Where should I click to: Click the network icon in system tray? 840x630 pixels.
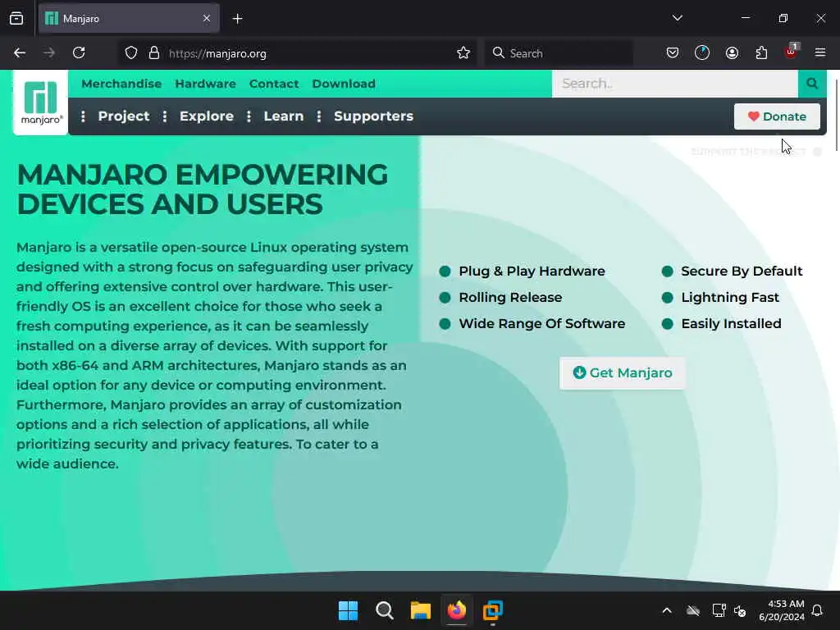coord(719,610)
